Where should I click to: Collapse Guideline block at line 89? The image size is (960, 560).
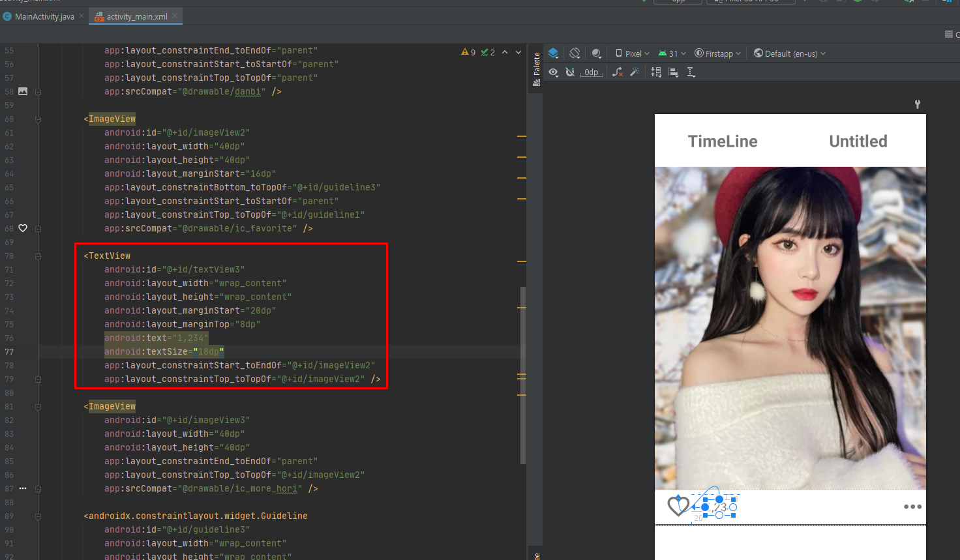tap(38, 516)
